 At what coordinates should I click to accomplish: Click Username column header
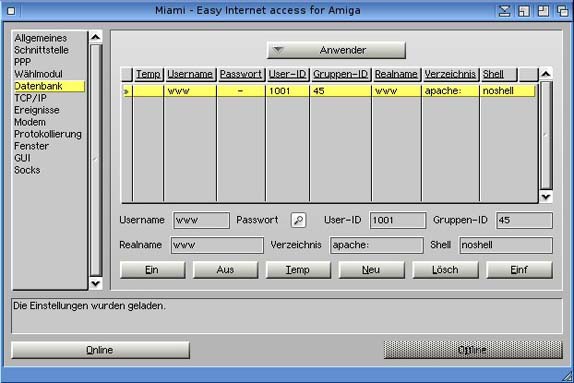tap(190, 74)
